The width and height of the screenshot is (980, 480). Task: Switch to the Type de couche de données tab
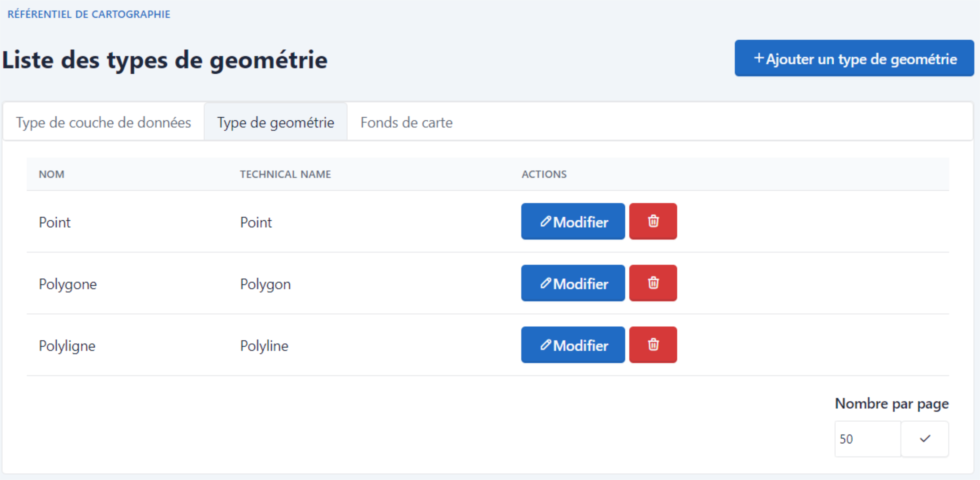(x=103, y=122)
